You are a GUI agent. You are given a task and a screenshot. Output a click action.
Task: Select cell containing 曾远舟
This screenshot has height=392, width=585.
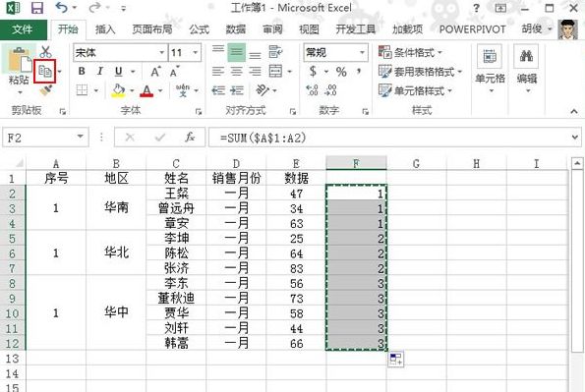pos(176,208)
